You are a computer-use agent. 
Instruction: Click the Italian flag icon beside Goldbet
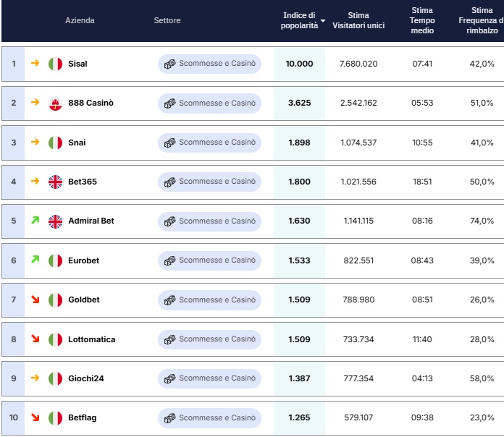[55, 300]
